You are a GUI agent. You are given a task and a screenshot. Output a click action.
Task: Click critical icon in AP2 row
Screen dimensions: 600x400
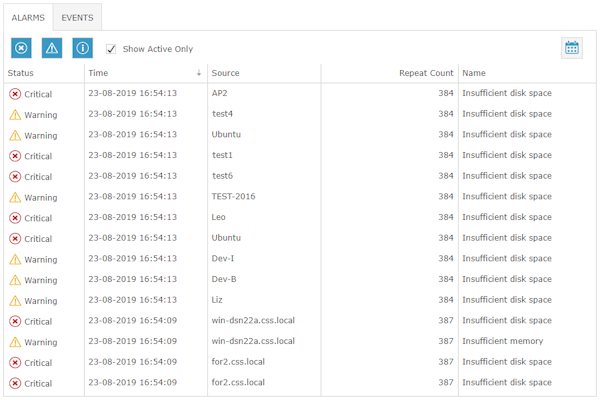[x=15, y=94]
